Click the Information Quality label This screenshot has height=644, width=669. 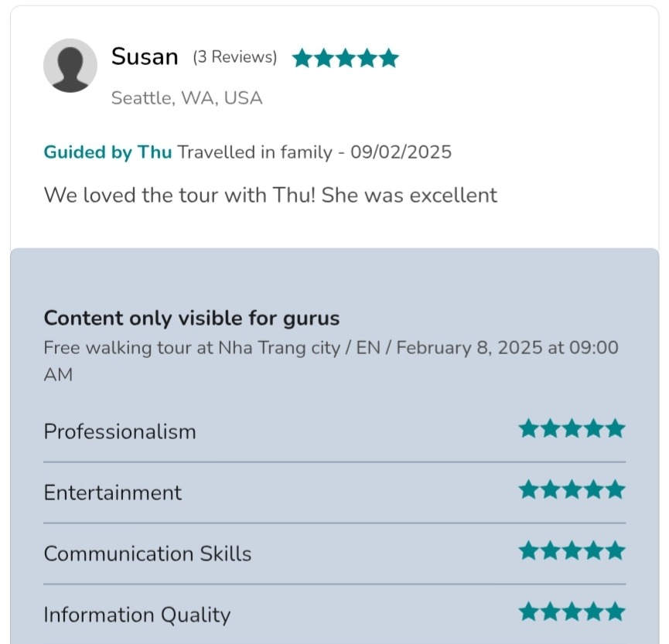click(137, 615)
